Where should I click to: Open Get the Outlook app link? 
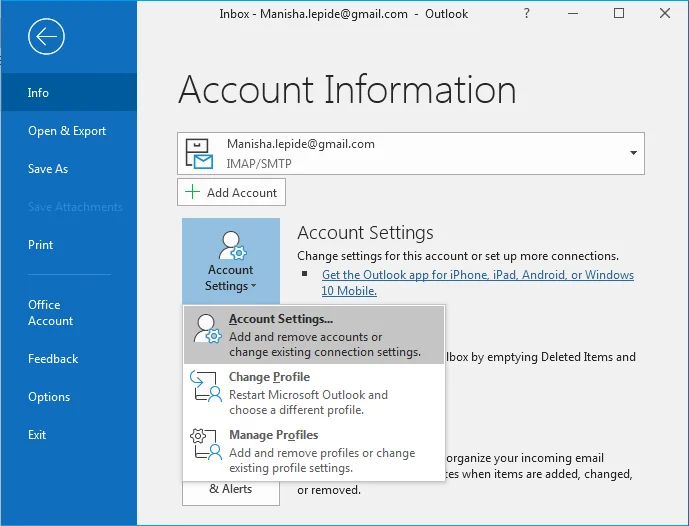point(478,283)
